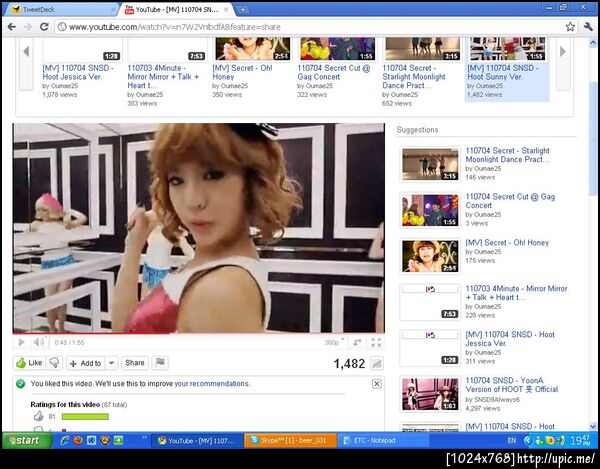Open carousel video '[MV] Secret - Oh! Honey'
The height and width of the screenshot is (469, 600).
[242, 72]
